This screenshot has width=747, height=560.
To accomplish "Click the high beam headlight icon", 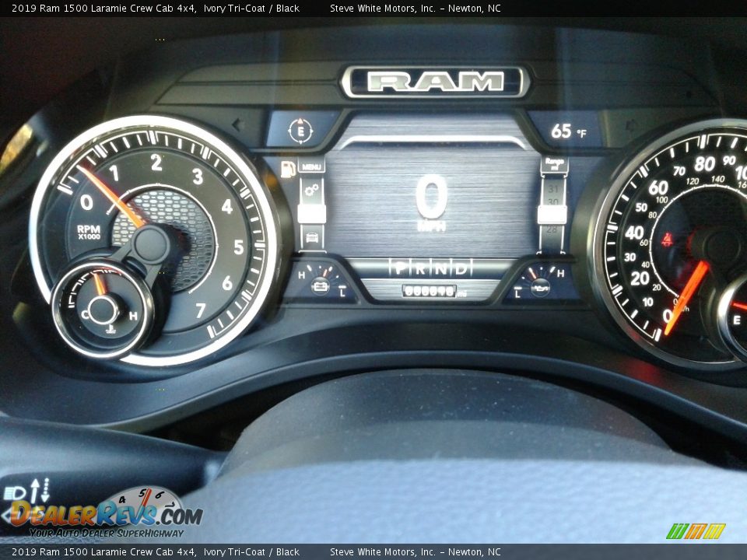I will coord(14,492).
